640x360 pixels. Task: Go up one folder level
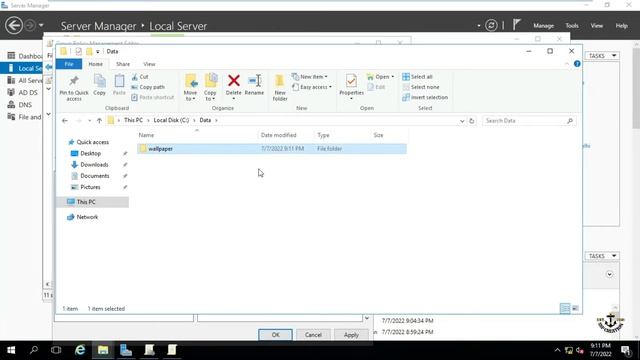tap(99, 120)
